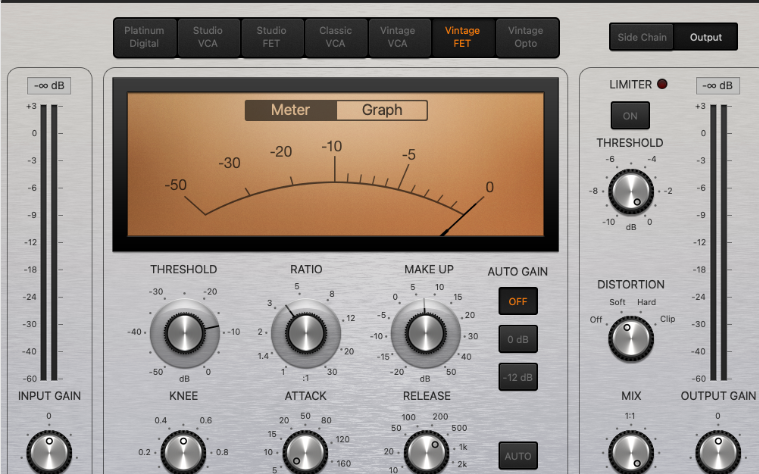This screenshot has height=474, width=759.
Task: Set Auto Gain to -12 dB
Action: tap(518, 376)
